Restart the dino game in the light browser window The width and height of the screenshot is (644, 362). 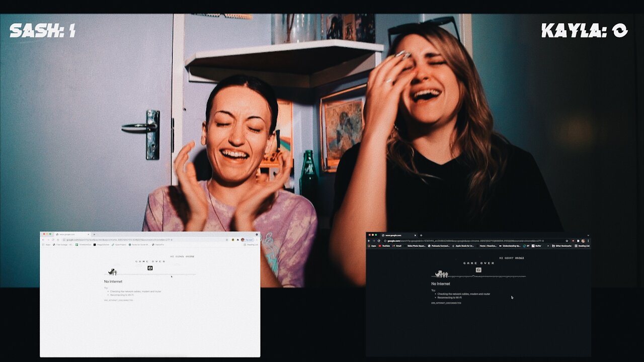149,268
